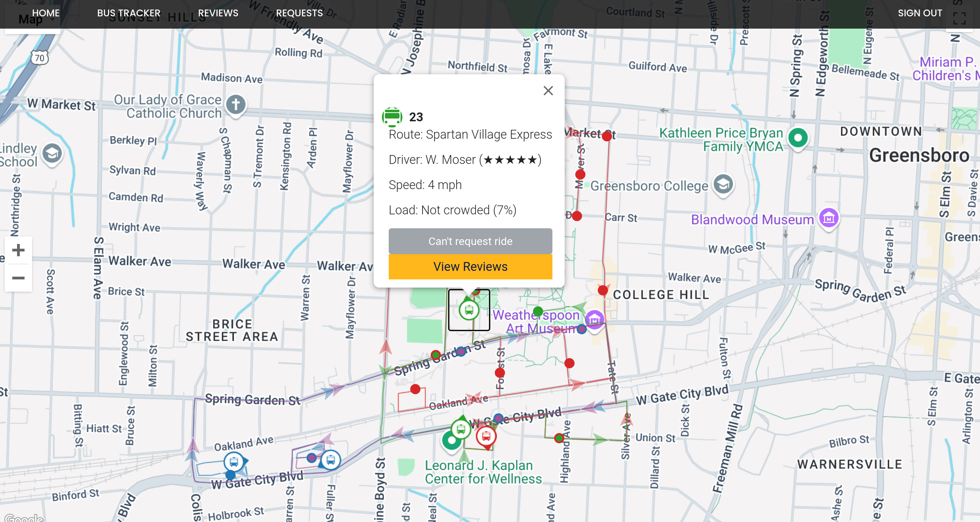The width and height of the screenshot is (980, 522).
Task: Close the bus 23 info popup
Action: coord(548,91)
